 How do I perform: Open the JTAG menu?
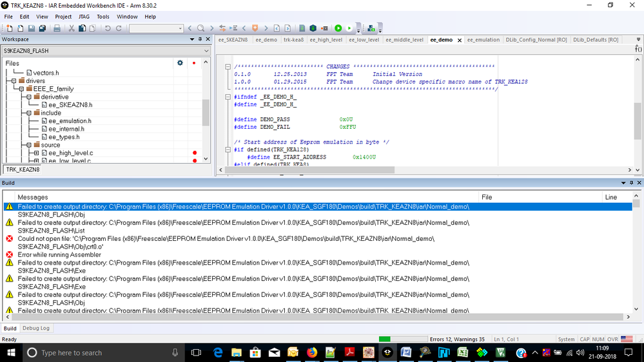84,16
